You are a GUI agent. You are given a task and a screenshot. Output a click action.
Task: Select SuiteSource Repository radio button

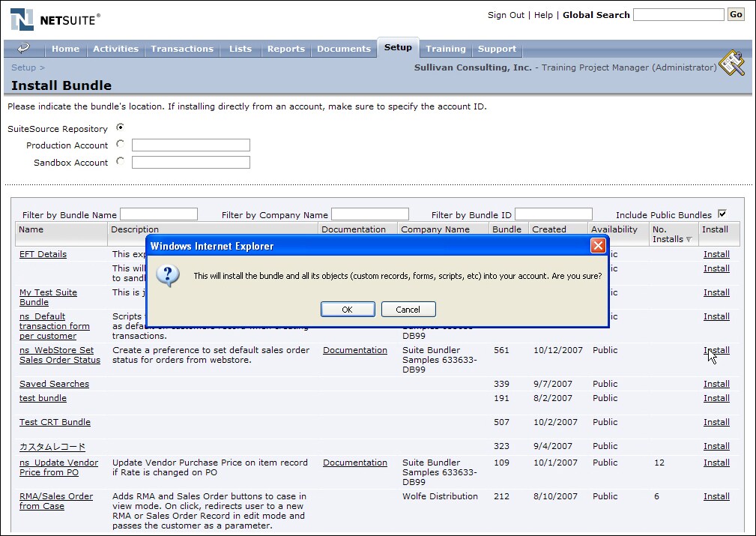click(120, 127)
